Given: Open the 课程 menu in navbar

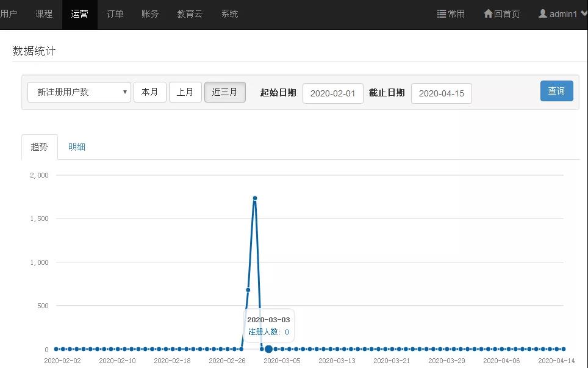Looking at the screenshot, I should (45, 14).
